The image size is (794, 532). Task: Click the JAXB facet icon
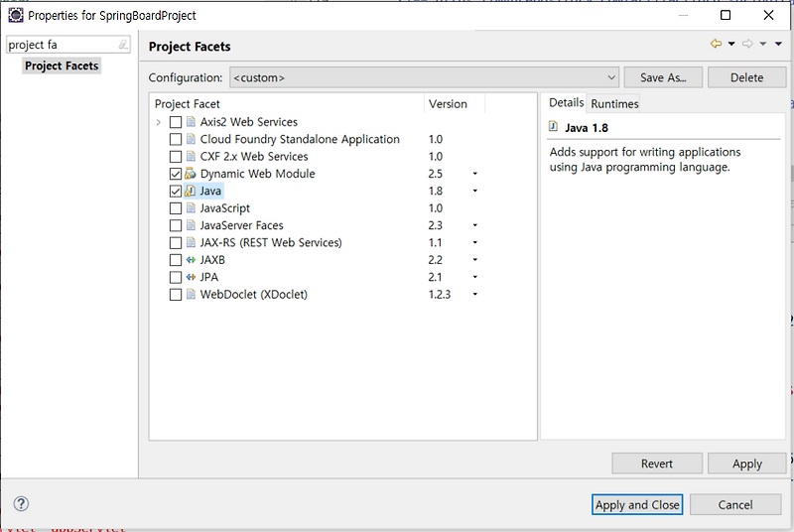point(192,260)
